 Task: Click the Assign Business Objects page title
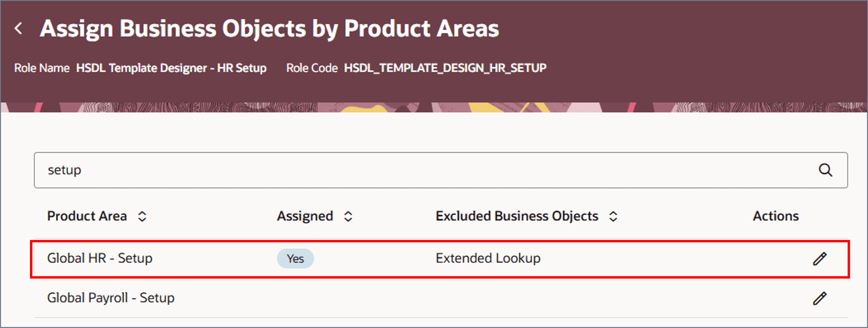click(269, 28)
